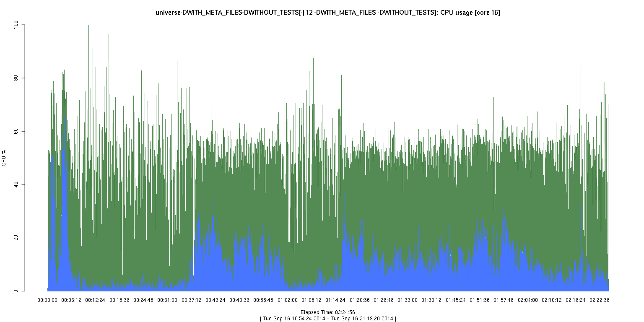Screen dimensions: 644x322
Task: Click the x-axis label 01:57:48
Action: (504, 300)
